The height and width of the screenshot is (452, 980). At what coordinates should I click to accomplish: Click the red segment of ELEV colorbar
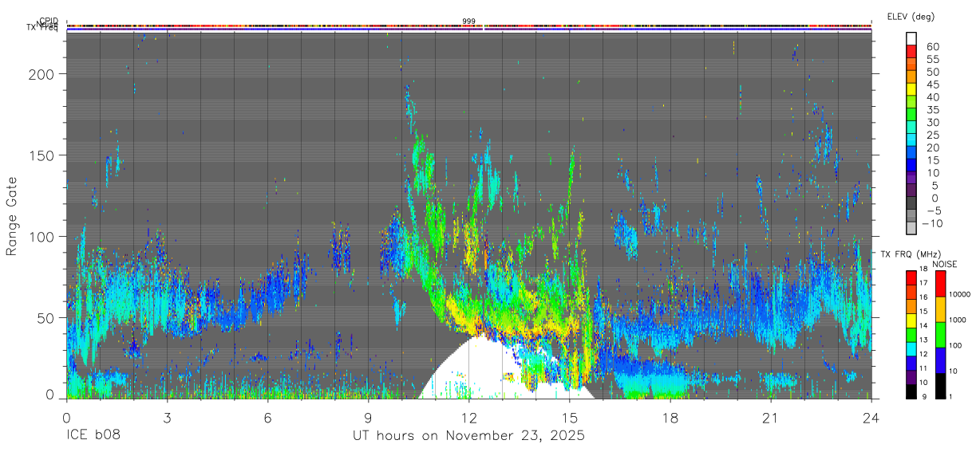(911, 51)
